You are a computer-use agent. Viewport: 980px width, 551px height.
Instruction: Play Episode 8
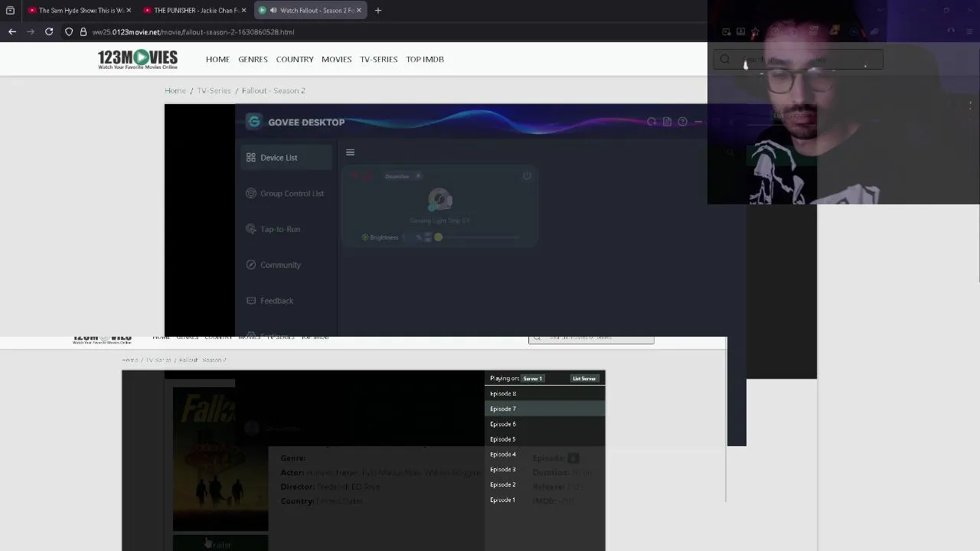[x=544, y=393]
